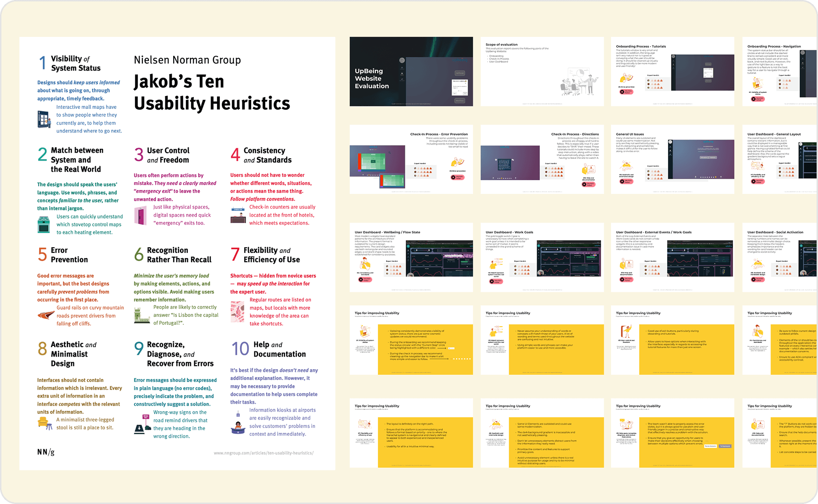Click the NN/g logo at the poster bottom
The height and width of the screenshot is (504, 818).
[x=46, y=452]
